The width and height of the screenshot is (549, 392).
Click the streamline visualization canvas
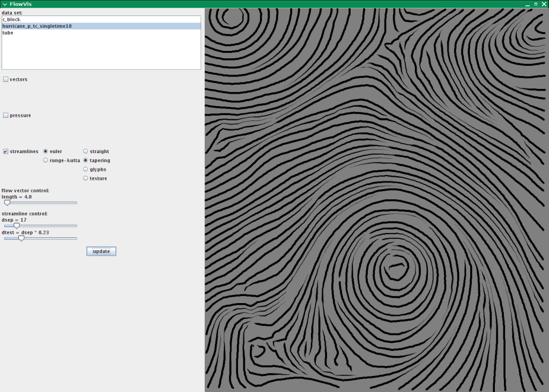[376, 199]
